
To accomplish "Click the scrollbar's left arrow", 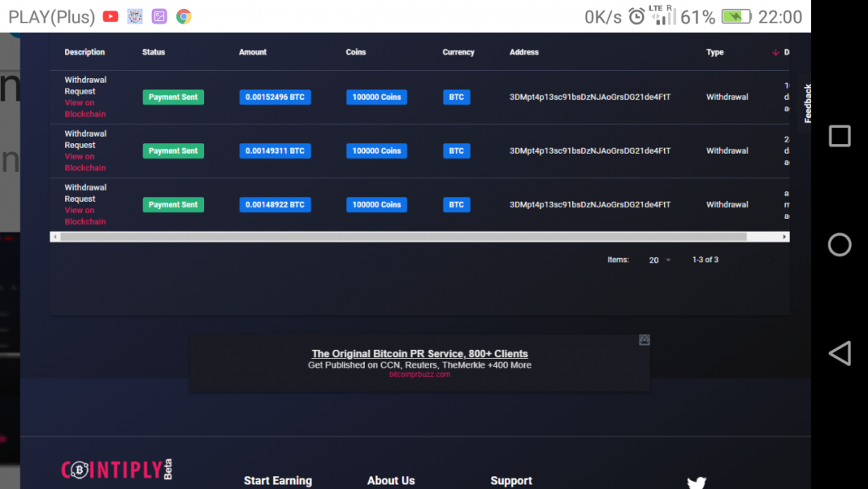I will coord(55,237).
